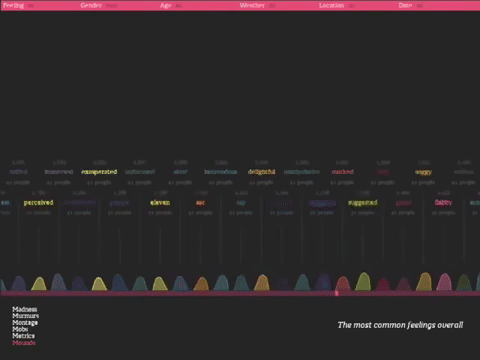Switch to the Mobs movement
Screen dimensions: 480x360
pyautogui.click(x=20, y=329)
